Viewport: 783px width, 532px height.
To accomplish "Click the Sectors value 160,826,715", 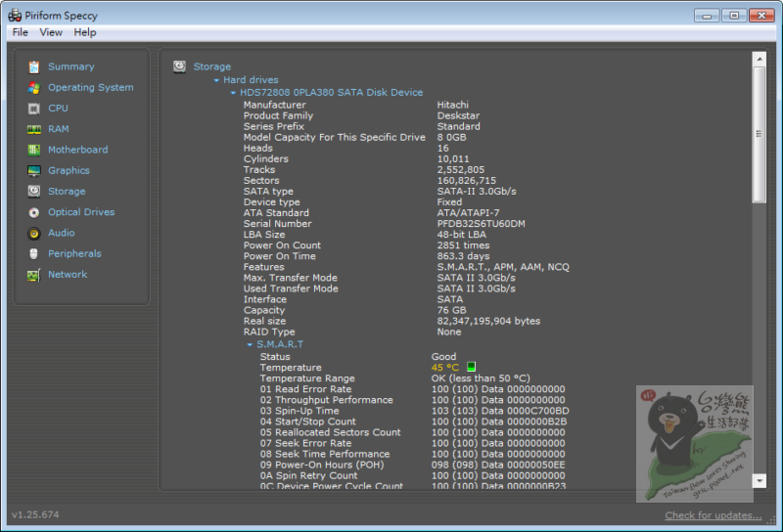I will 467,181.
